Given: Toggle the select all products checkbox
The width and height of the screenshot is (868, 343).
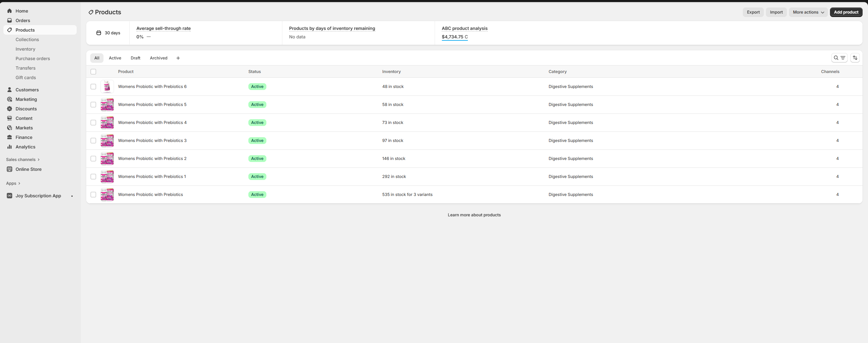Looking at the screenshot, I should pos(93,72).
